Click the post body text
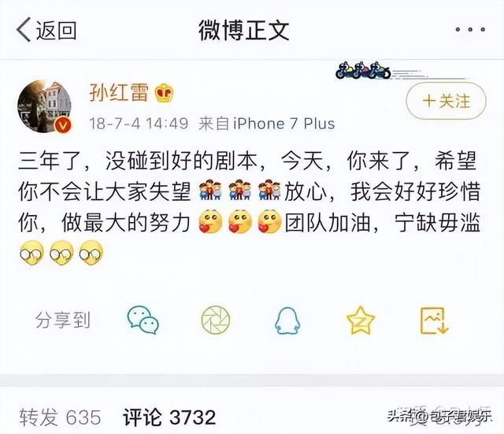The image size is (504, 434). 249,207
